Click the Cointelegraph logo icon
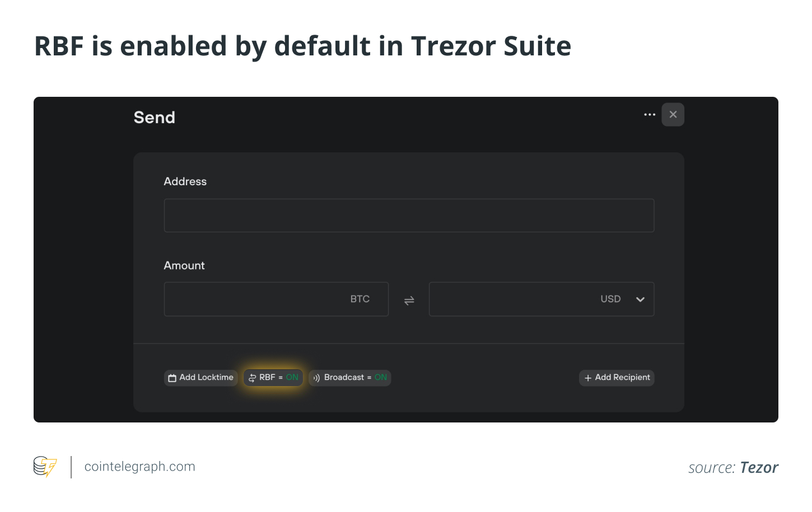 coord(45,466)
